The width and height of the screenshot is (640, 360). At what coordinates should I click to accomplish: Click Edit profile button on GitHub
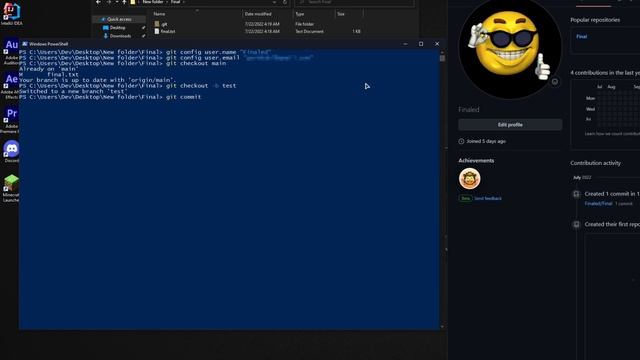[510, 125]
